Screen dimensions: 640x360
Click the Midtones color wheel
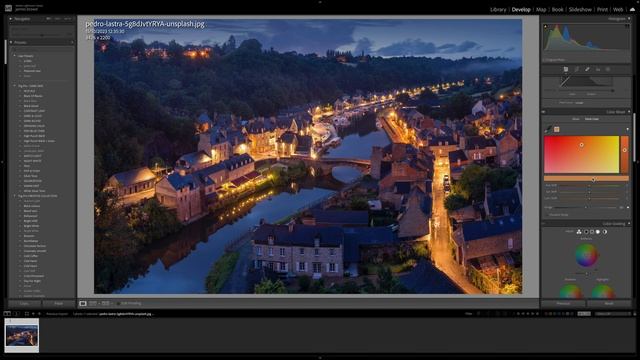(587, 255)
